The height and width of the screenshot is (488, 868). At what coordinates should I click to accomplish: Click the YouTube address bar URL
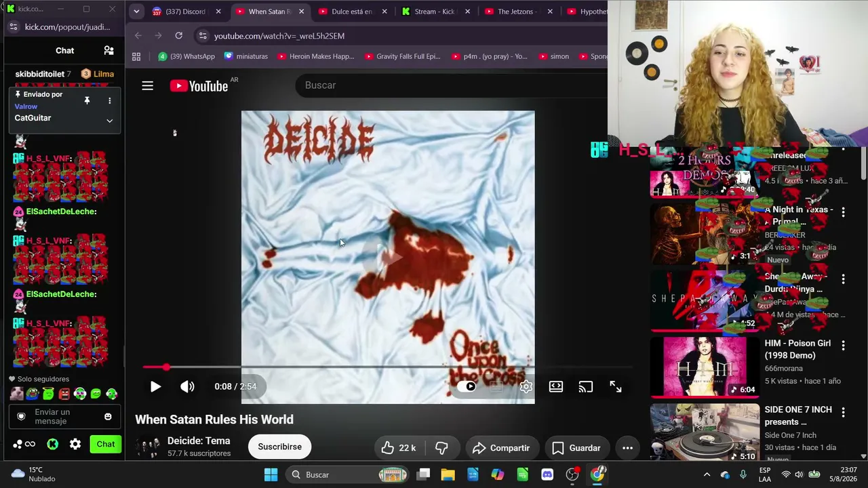click(279, 36)
